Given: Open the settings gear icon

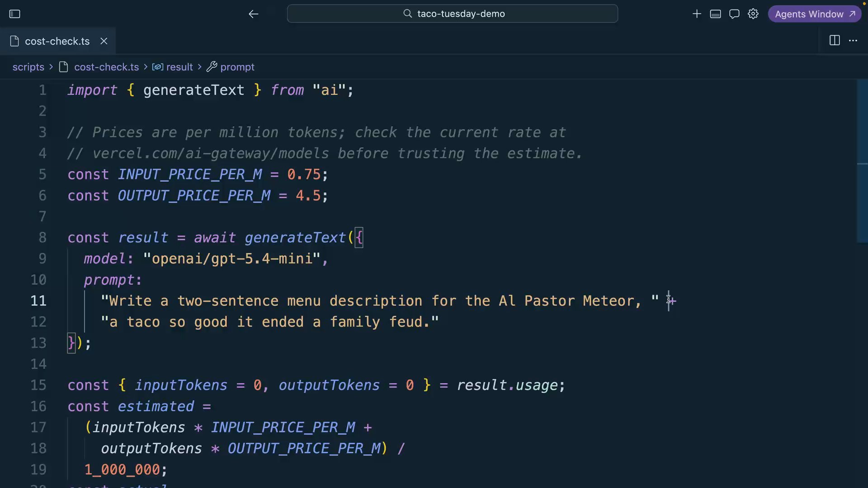Looking at the screenshot, I should [753, 14].
